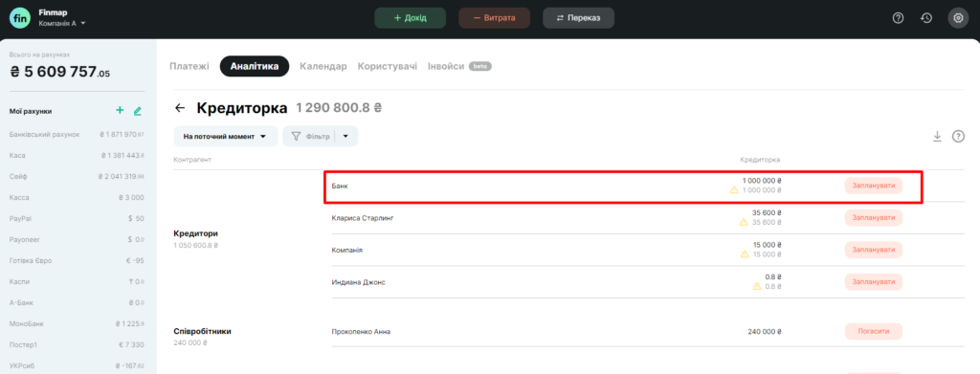The height and width of the screenshot is (374, 980).
Task: Click Компанія counterparty name in table
Action: [x=346, y=250]
